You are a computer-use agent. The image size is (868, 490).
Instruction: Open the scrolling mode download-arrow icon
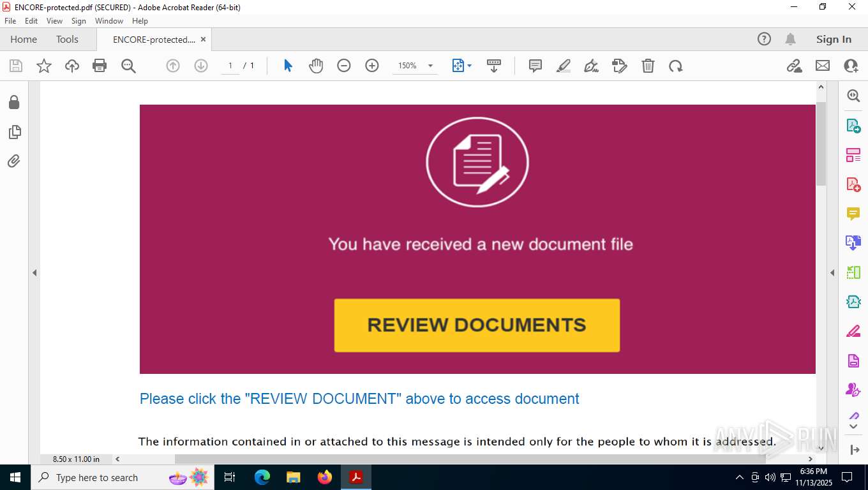(494, 66)
